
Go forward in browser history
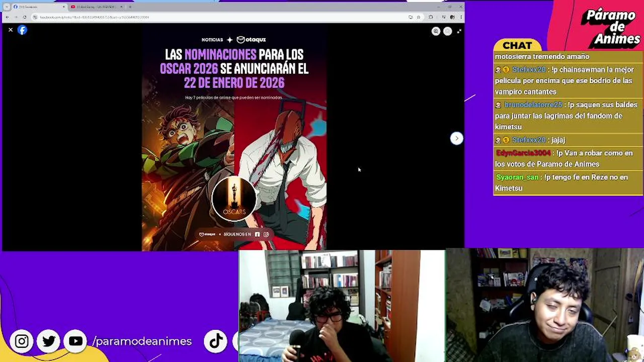(x=16, y=17)
